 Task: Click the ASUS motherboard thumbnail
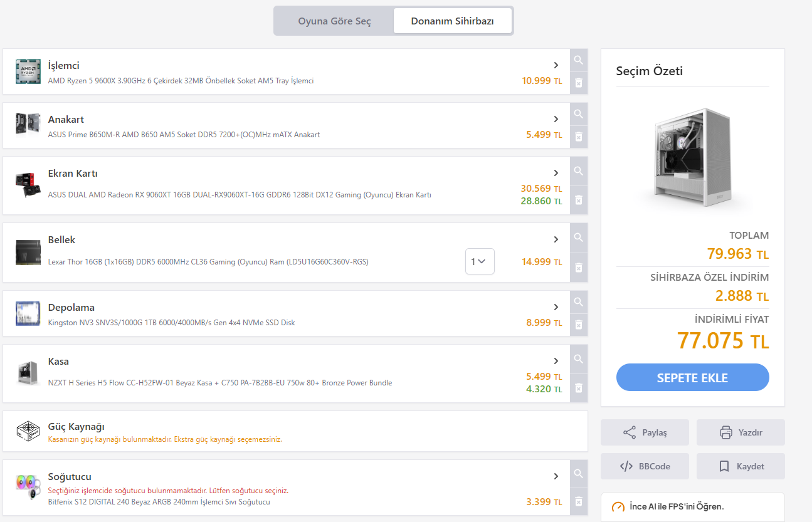point(28,124)
